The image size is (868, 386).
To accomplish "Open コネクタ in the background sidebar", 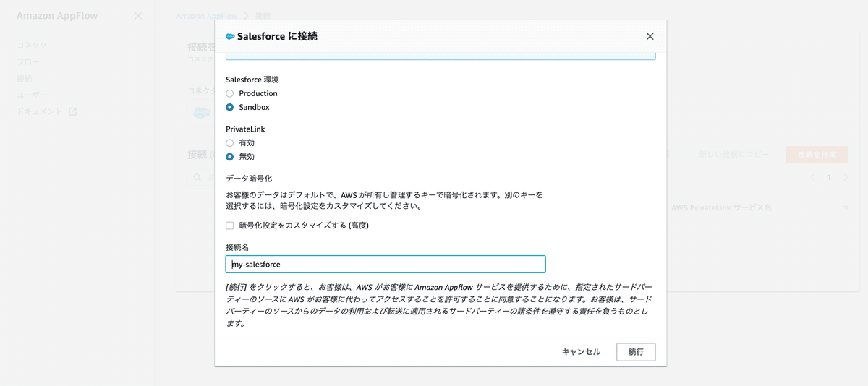I will 32,45.
